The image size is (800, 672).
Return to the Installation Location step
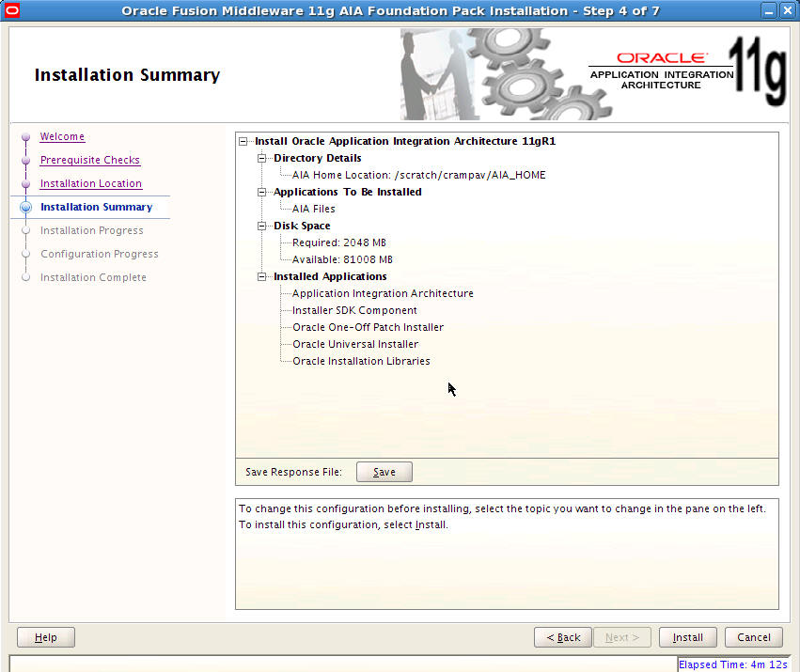[91, 183]
